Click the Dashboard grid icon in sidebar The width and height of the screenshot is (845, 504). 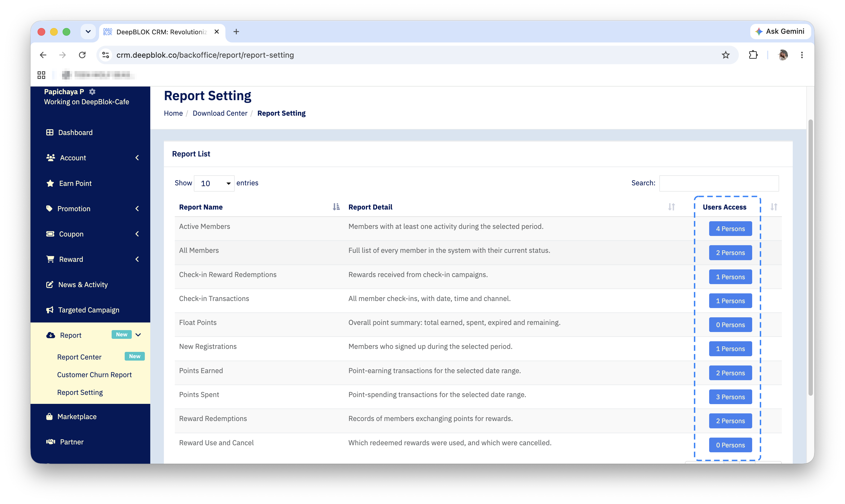click(x=50, y=133)
